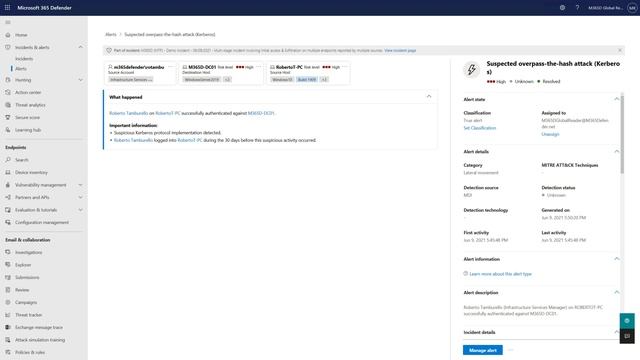Open more options on M365D-DC01 card

click(258, 67)
